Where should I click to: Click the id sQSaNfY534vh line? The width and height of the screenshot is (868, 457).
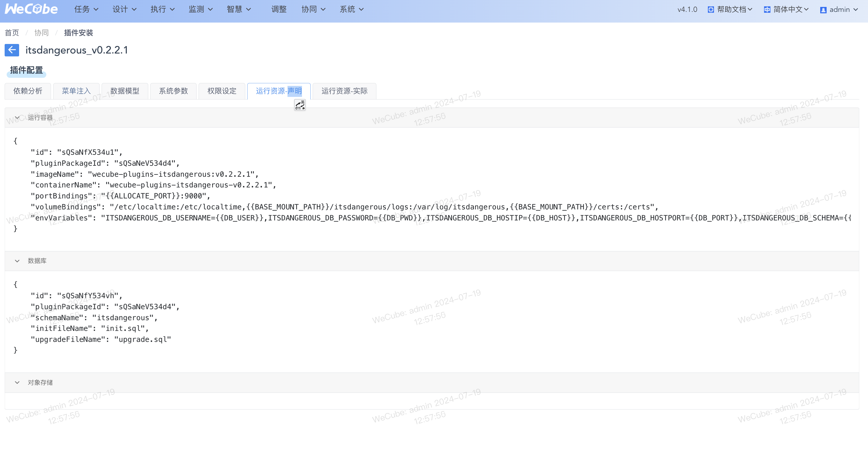[x=76, y=296]
